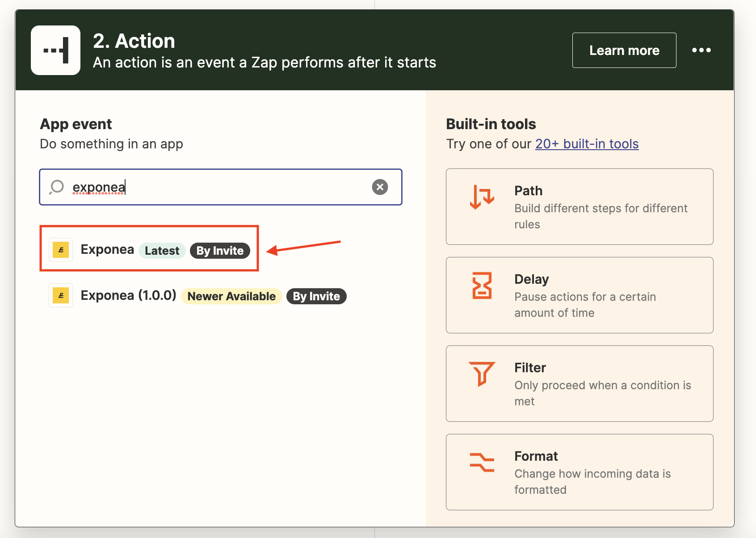Select the Exponea (1.0.0) app result
Screen dimensions: 756x538
(197, 295)
